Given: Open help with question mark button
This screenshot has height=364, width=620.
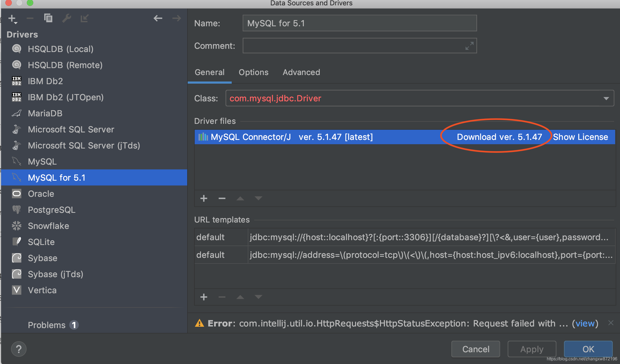Looking at the screenshot, I should (19, 349).
